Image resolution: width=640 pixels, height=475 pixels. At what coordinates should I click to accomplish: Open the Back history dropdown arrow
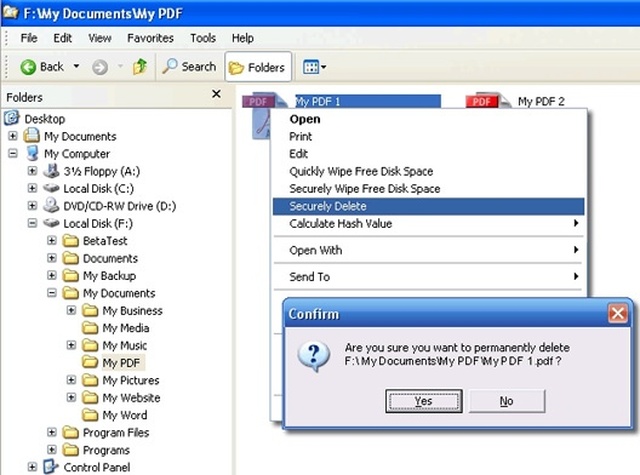click(x=76, y=66)
